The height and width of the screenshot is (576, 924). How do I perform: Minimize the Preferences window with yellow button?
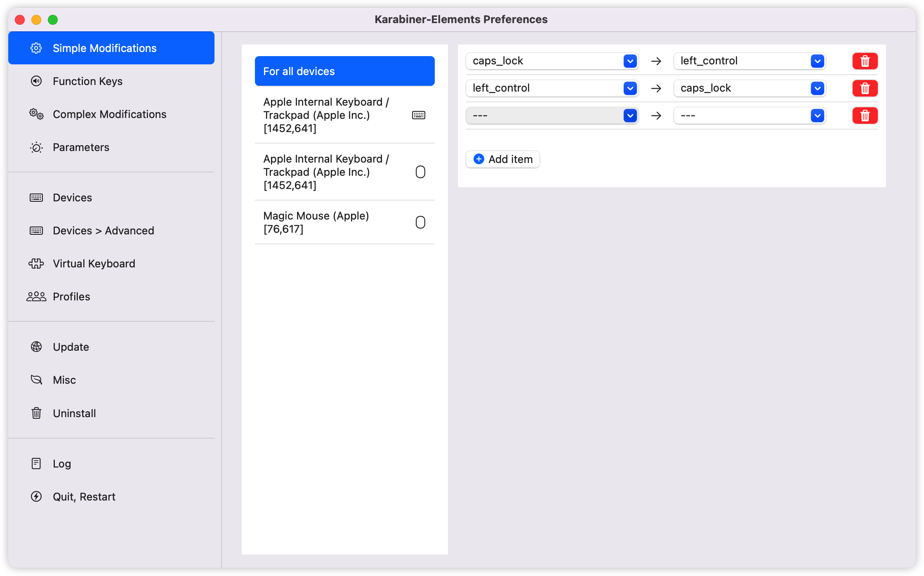[x=36, y=19]
